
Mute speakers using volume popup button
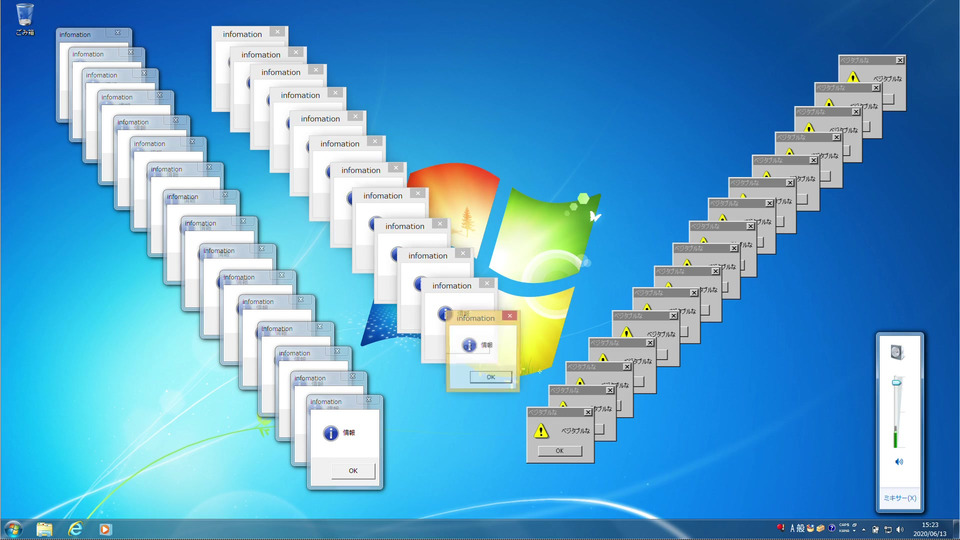click(x=899, y=462)
